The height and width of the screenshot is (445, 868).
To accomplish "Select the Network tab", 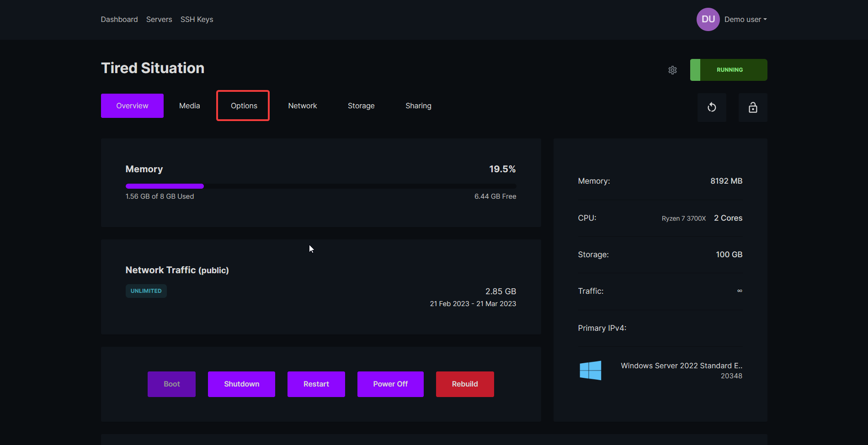I will [302, 106].
